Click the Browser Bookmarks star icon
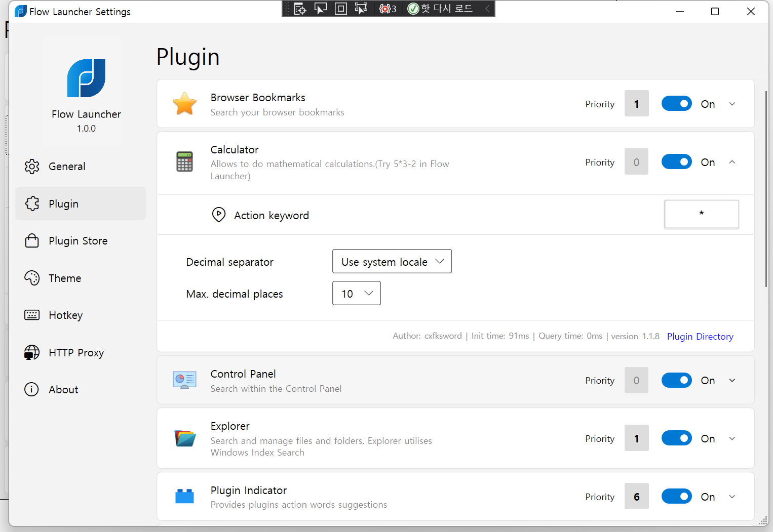Viewport: 773px width, 532px height. click(185, 103)
